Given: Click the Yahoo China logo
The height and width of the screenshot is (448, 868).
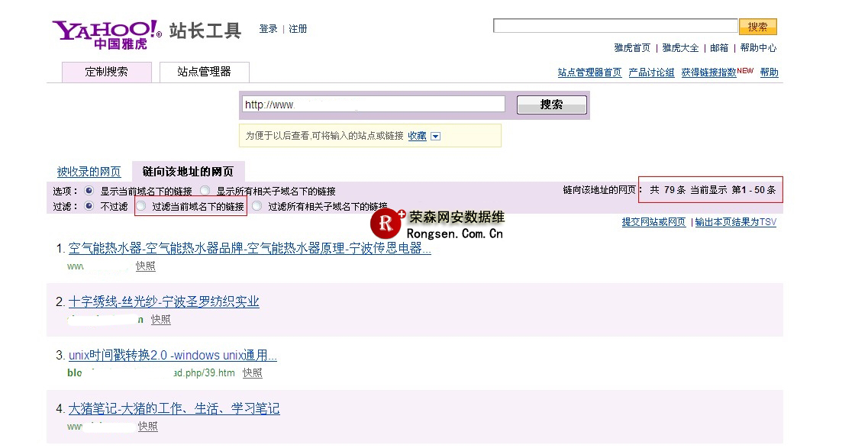Looking at the screenshot, I should 106,34.
